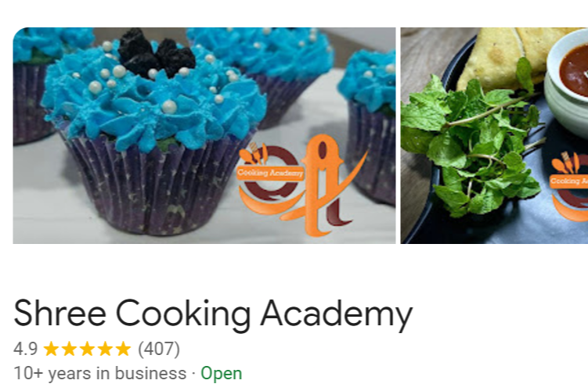Click the first yellow rating star
The height and width of the screenshot is (391, 588).
click(51, 349)
